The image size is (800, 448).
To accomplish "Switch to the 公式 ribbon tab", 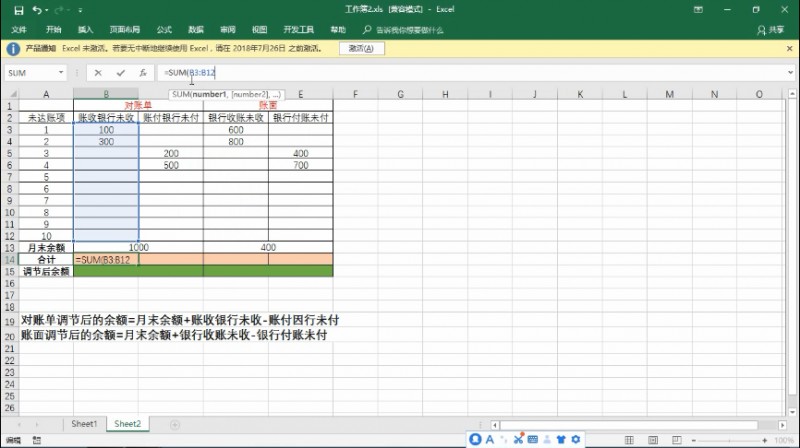I will point(164,30).
